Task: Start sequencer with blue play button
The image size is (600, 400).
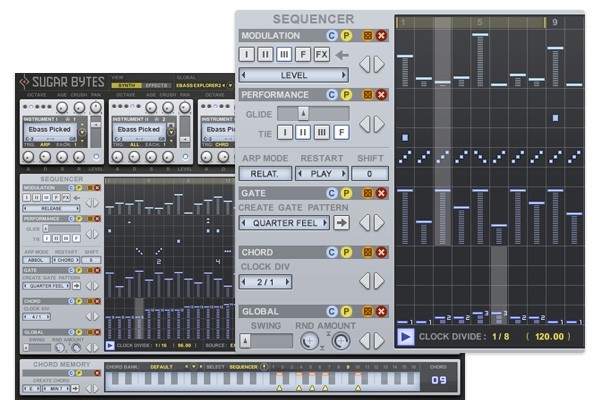Action: click(x=405, y=337)
